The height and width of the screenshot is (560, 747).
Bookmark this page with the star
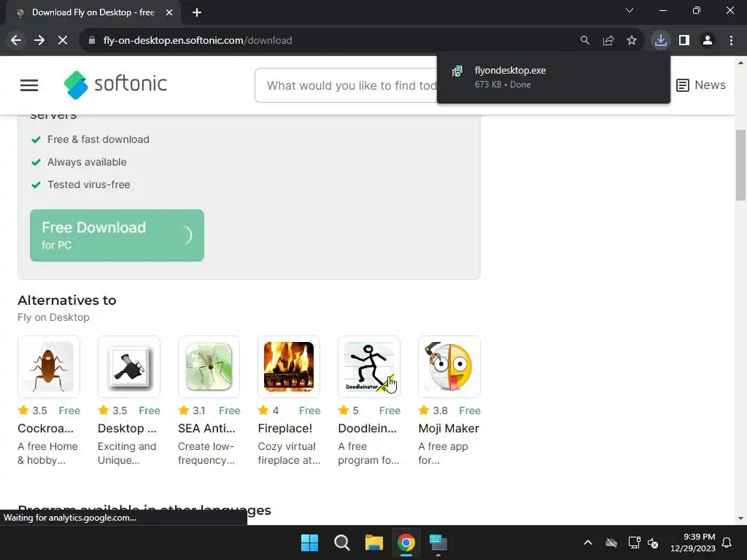(x=632, y=41)
